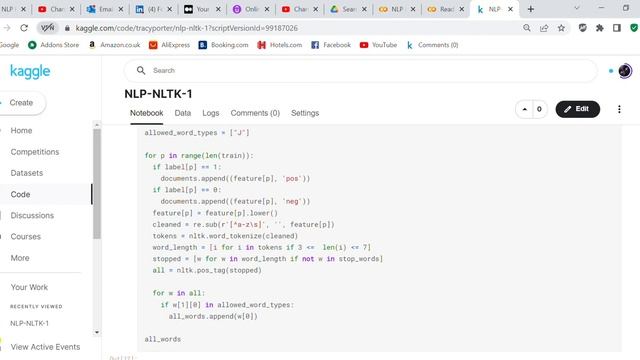Viewport: 640px width, 360px height.
Task: Click the allowed_word_types code line
Action: [197, 133]
